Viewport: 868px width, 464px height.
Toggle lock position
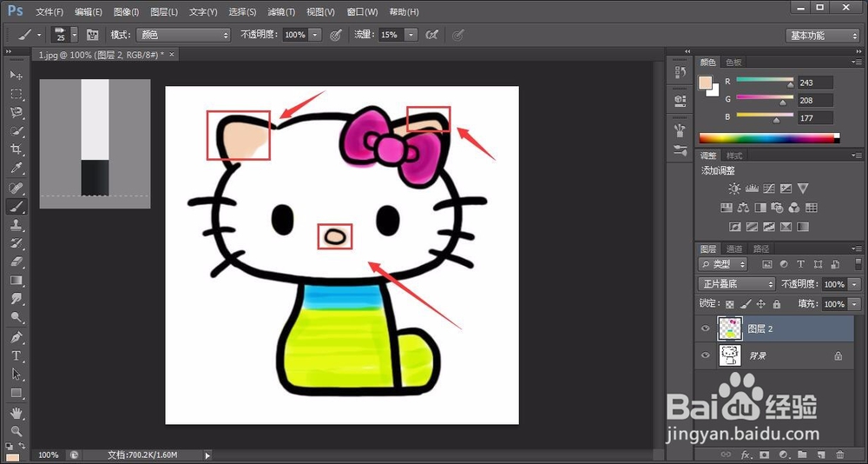coord(761,304)
